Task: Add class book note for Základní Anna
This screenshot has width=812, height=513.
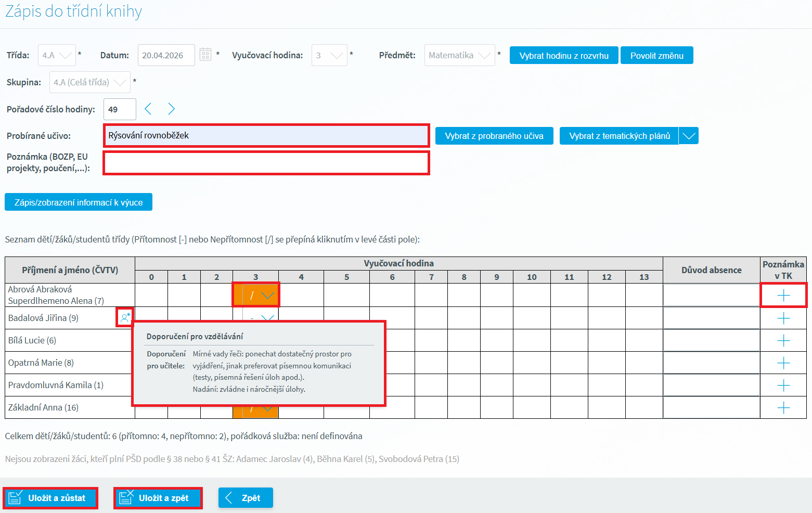Action: pos(783,408)
